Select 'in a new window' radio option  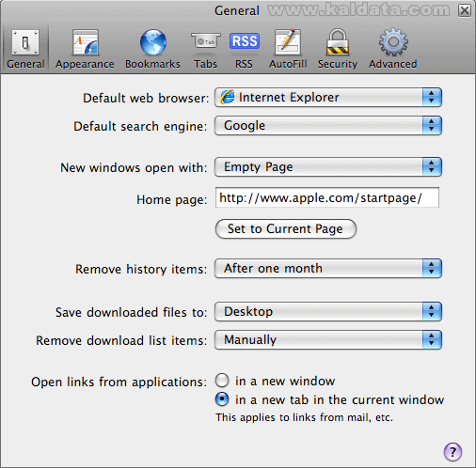(222, 381)
